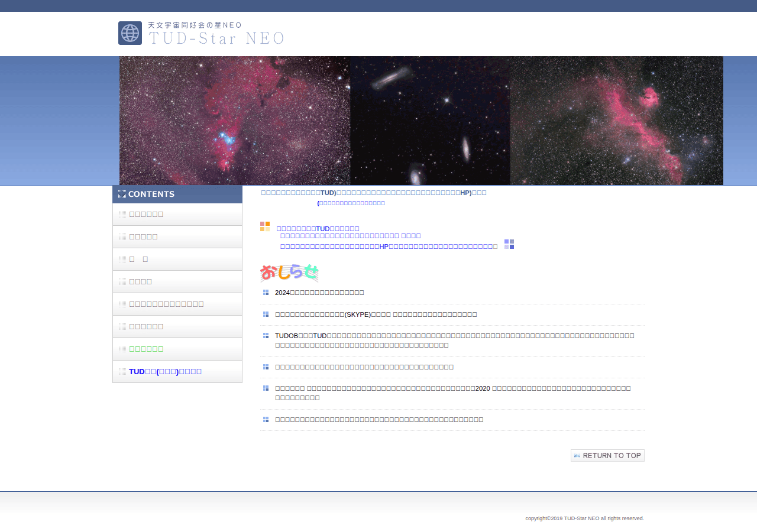Click the globe logo icon in header

[x=130, y=33]
